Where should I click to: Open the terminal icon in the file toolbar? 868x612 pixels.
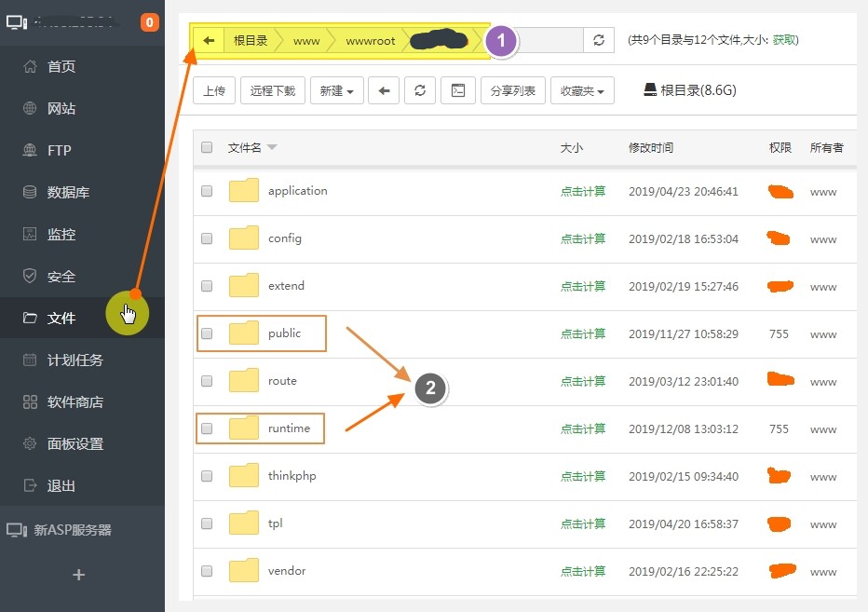[457, 90]
